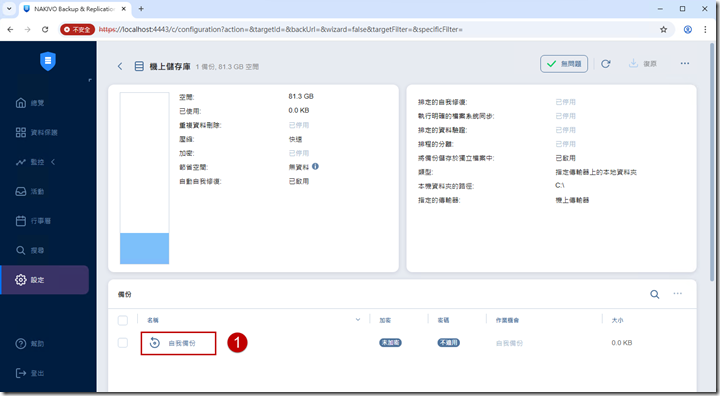
Task: Collapse the sidebar using the small corner toggle
Action: pos(90,80)
